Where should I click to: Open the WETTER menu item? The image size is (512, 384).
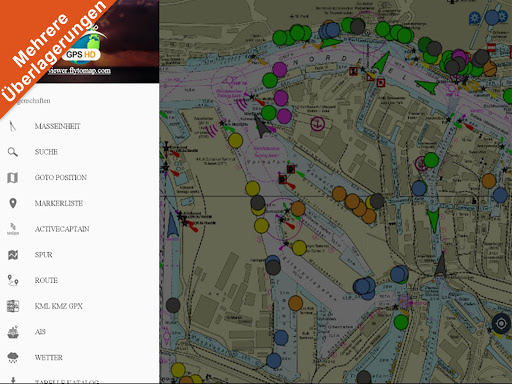(49, 358)
